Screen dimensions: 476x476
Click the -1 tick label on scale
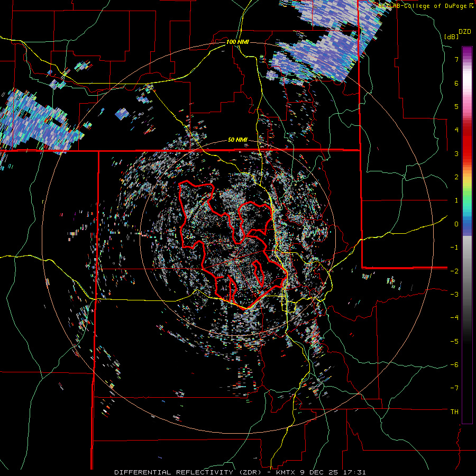454,248
